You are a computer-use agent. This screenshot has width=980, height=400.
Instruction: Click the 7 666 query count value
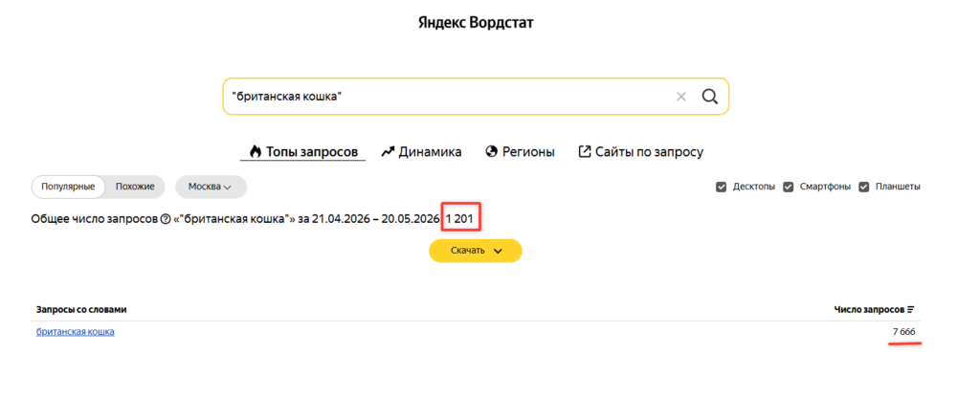click(x=903, y=332)
